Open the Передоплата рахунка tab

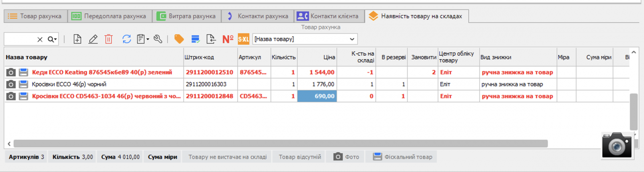(109, 16)
